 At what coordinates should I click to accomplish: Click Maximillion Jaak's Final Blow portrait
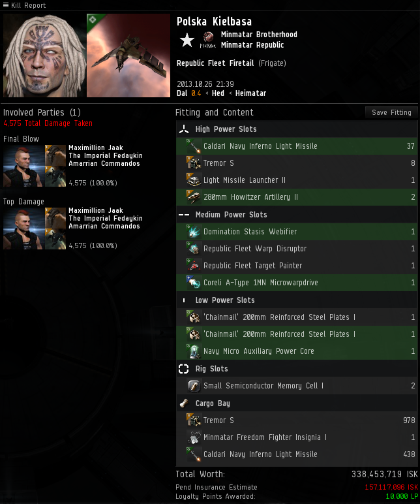tap(23, 166)
